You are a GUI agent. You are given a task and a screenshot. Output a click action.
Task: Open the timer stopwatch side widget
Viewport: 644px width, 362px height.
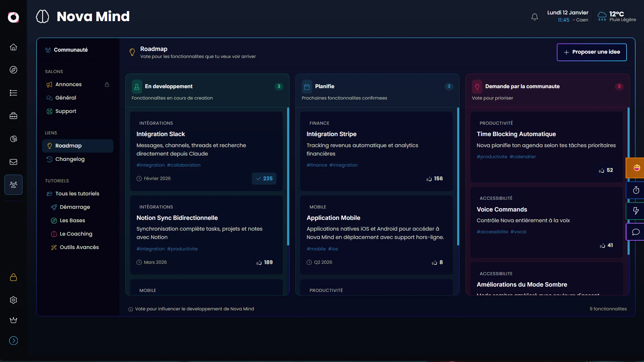[636, 190]
